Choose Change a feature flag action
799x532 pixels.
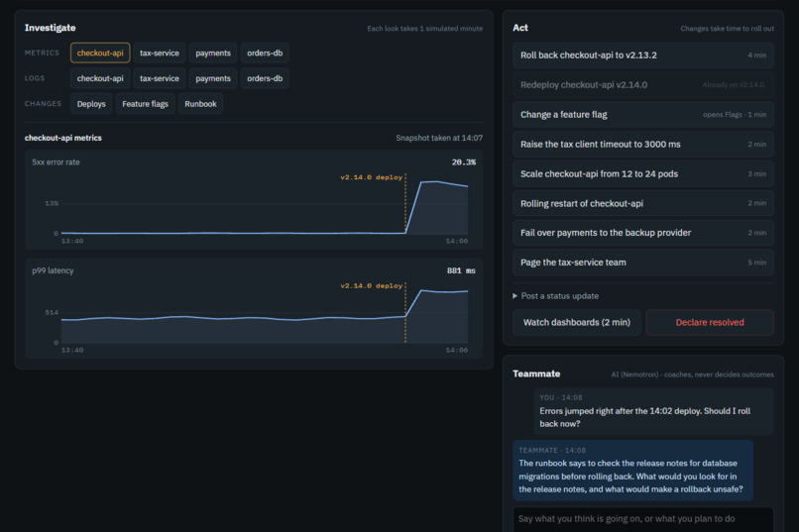643,115
